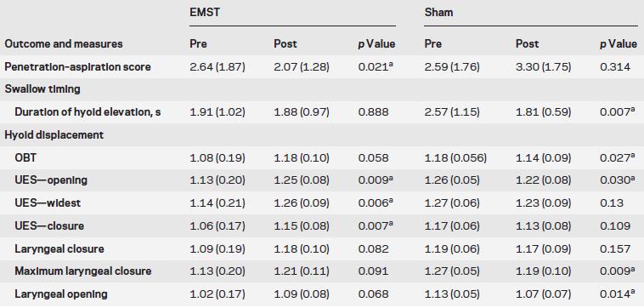Select the Outcome and measures column header
644x308 pixels.
click(64, 44)
